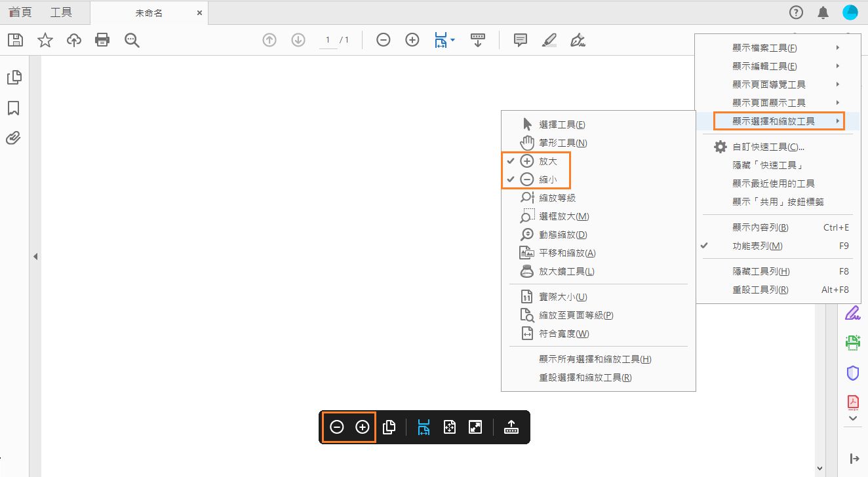Click the comment bubble icon

tap(520, 40)
